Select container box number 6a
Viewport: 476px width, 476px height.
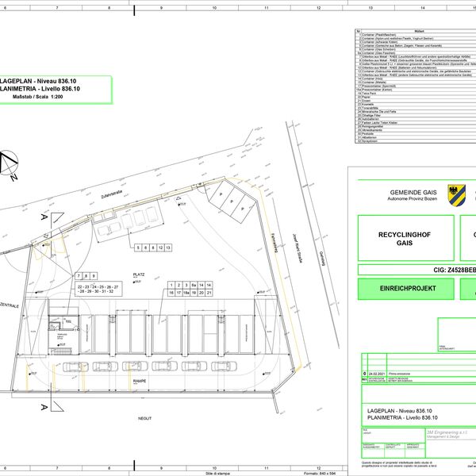(194, 285)
